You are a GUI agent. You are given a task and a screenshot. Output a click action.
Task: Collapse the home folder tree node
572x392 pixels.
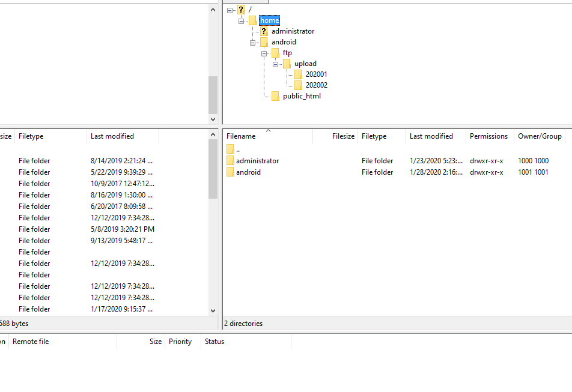[241, 21]
